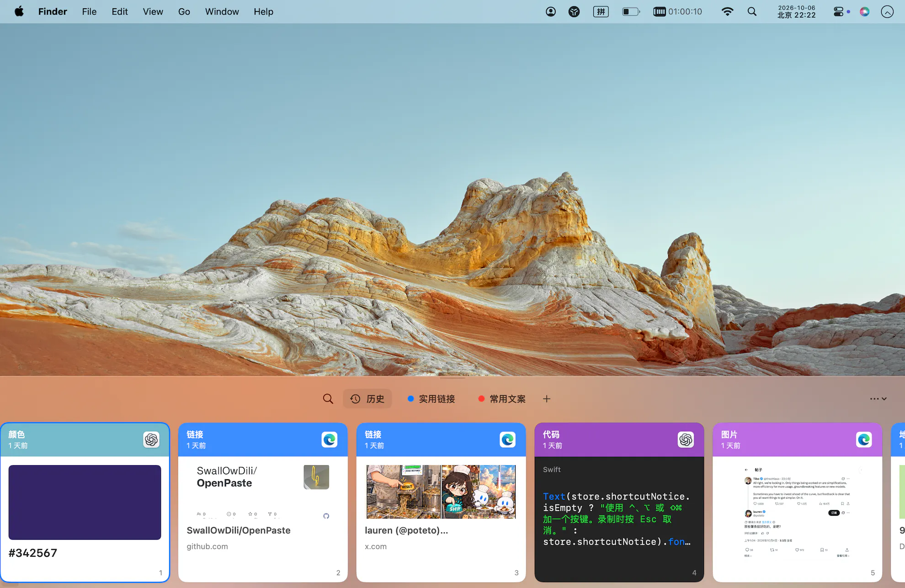The width and height of the screenshot is (905, 588).
Task: Click Edge icon on the 图片 card
Action: (864, 440)
